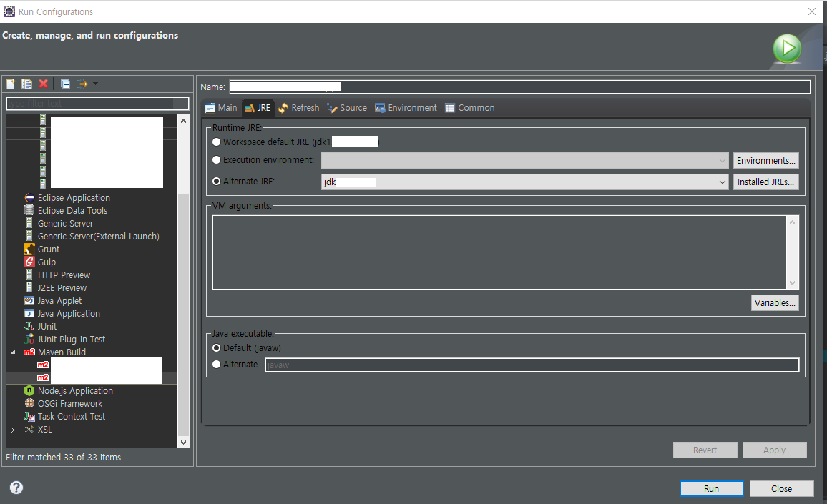Select the Eclipse Data Tools icon

[29, 210]
